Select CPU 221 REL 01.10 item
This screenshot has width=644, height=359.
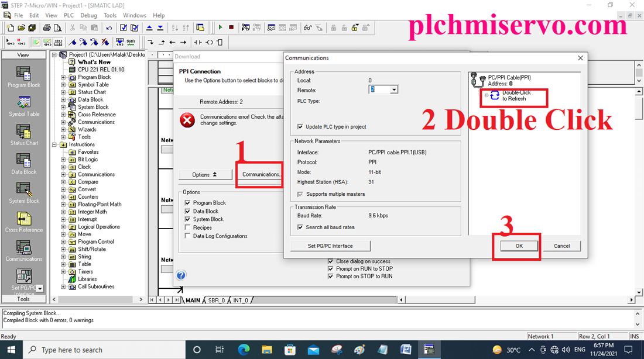[101, 70]
